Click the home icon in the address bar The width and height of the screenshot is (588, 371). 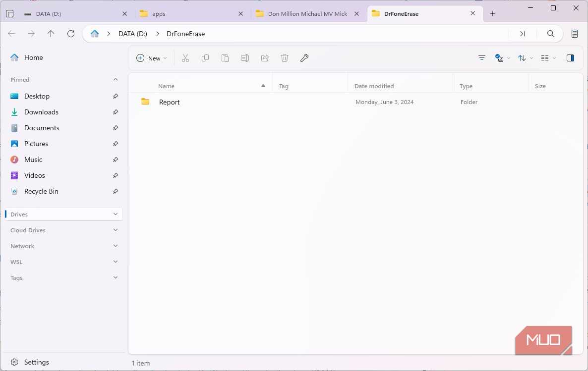pos(95,34)
